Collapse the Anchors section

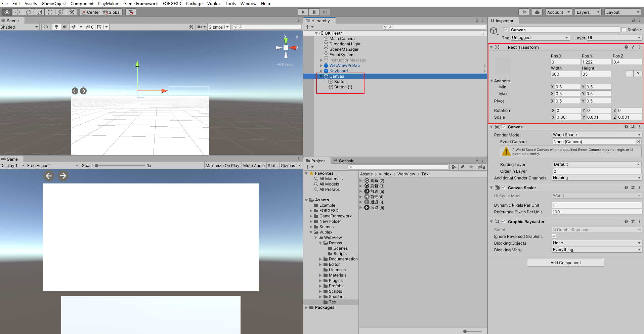click(492, 81)
